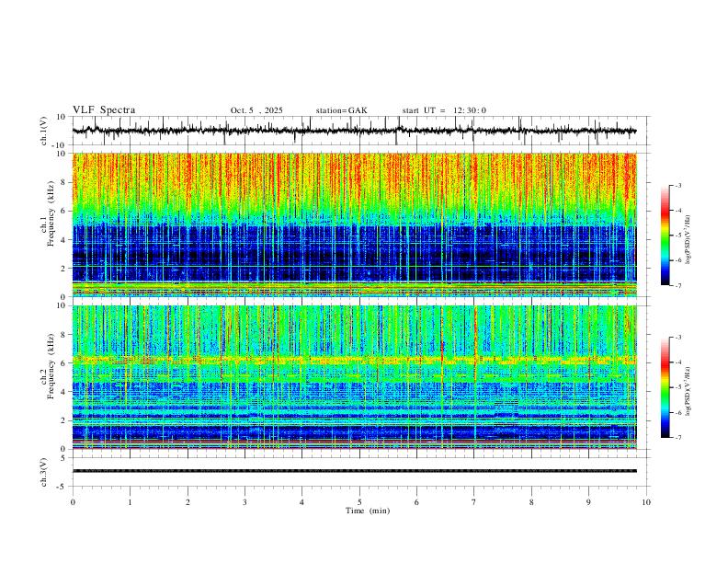The height and width of the screenshot is (563, 728).
Task: Click time axis tick label "7"
Action: pyautogui.click(x=474, y=502)
